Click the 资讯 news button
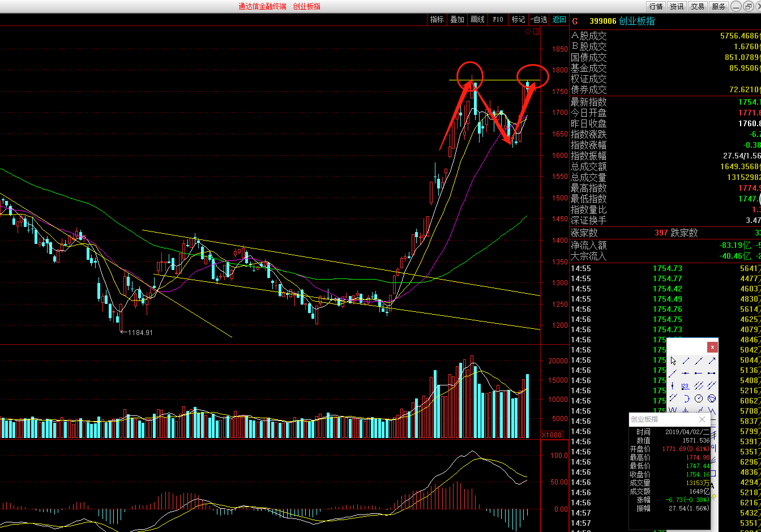This screenshot has height=532, width=761. pyautogui.click(x=677, y=6)
